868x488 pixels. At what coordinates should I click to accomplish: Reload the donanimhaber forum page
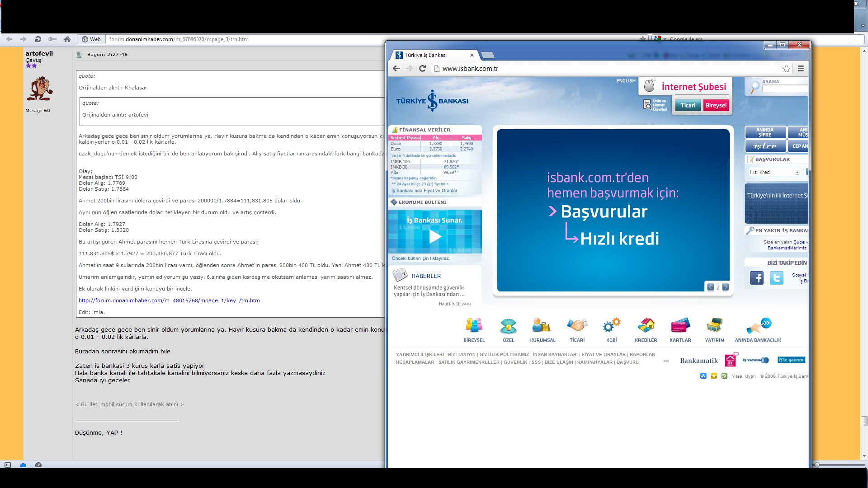38,39
